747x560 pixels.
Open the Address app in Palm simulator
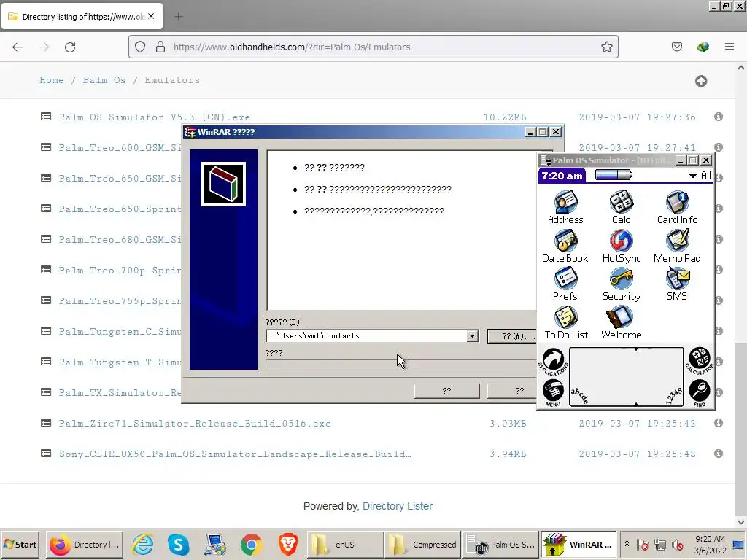[x=565, y=207]
